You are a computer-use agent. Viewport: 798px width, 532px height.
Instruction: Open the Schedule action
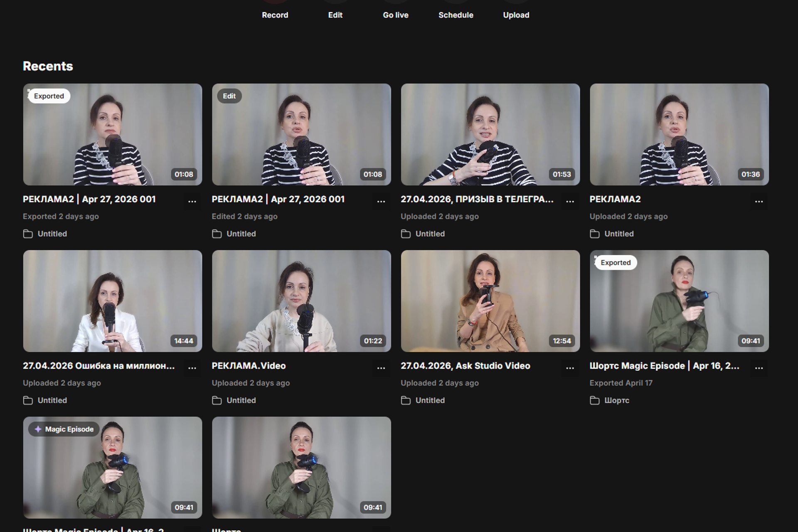pos(456,15)
